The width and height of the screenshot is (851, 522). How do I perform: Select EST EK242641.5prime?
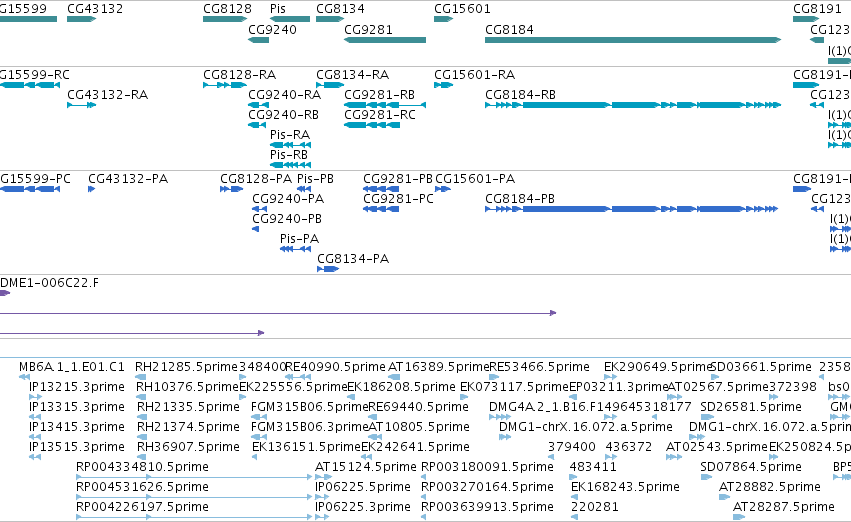pyautogui.click(x=415, y=447)
